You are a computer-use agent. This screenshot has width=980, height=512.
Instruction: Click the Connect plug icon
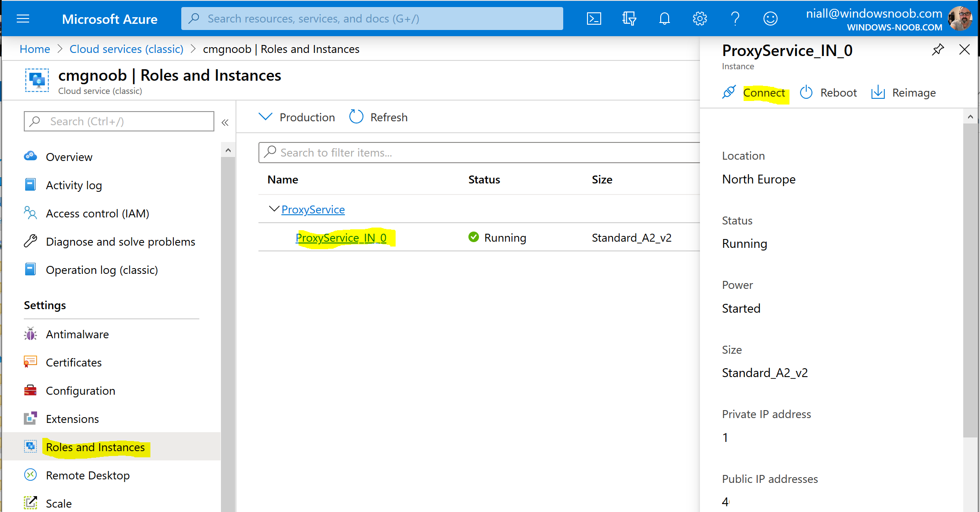(729, 92)
